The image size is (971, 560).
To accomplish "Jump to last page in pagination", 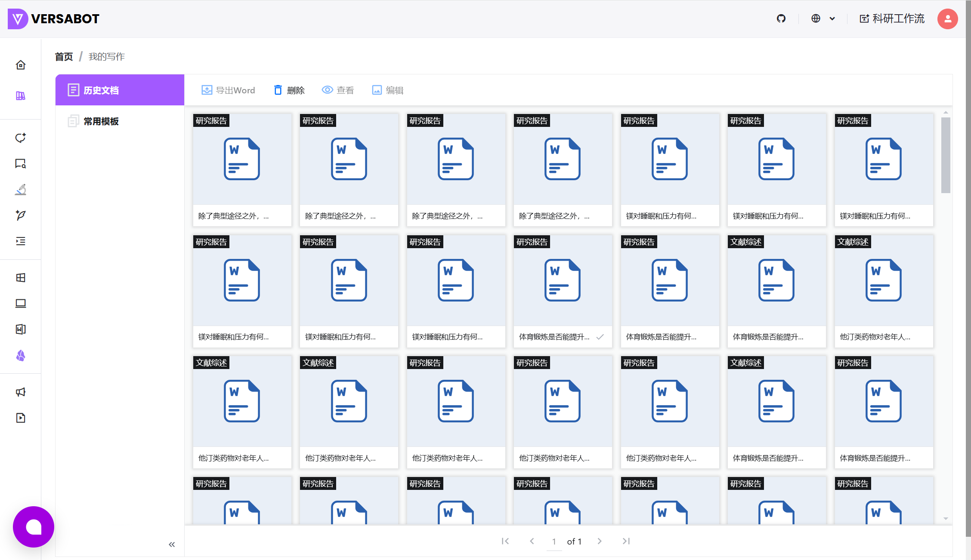I will (626, 541).
